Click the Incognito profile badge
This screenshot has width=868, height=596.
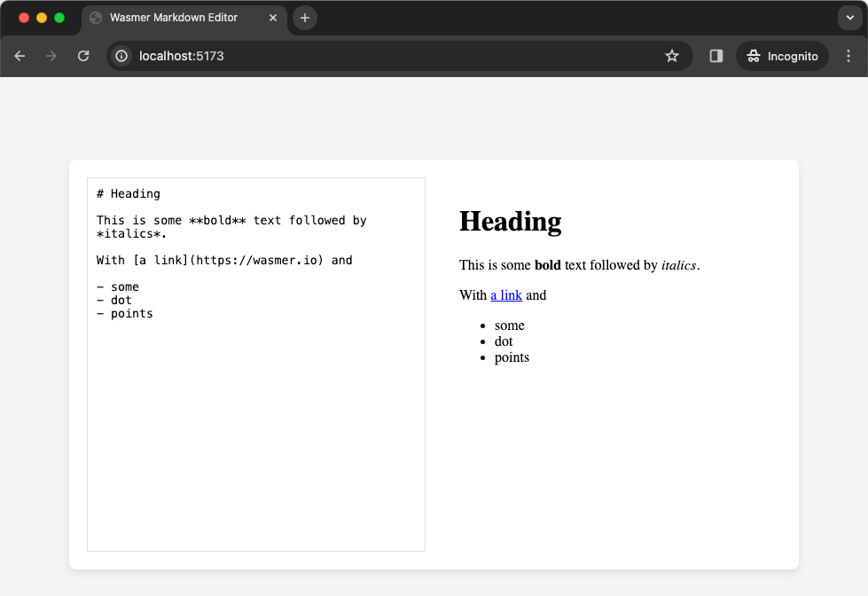coord(782,55)
